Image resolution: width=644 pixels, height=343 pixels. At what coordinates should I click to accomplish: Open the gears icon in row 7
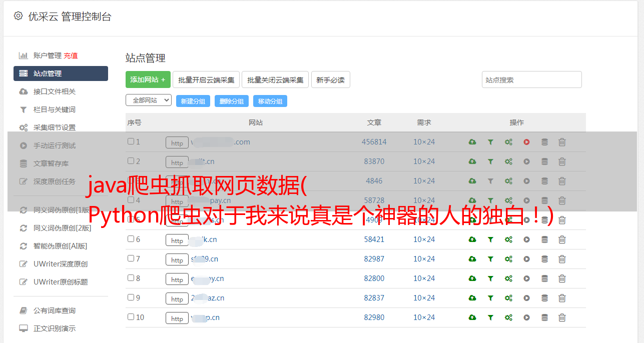coord(508,259)
